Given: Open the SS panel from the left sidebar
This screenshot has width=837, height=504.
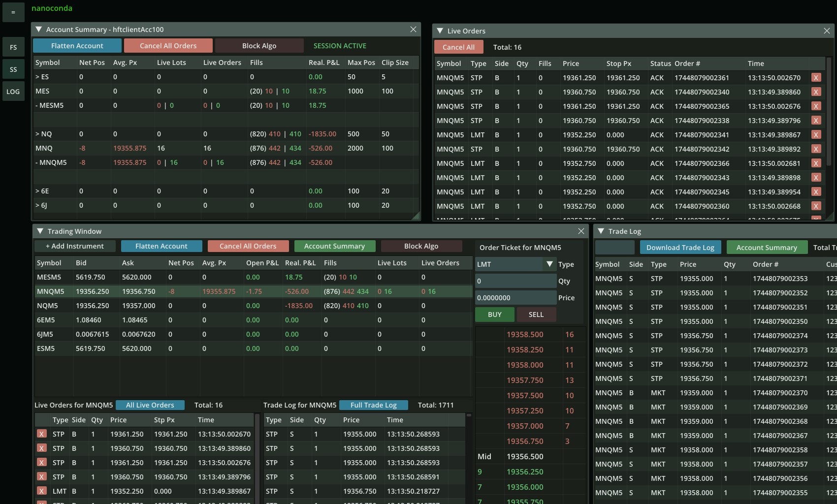Looking at the screenshot, I should click(13, 69).
